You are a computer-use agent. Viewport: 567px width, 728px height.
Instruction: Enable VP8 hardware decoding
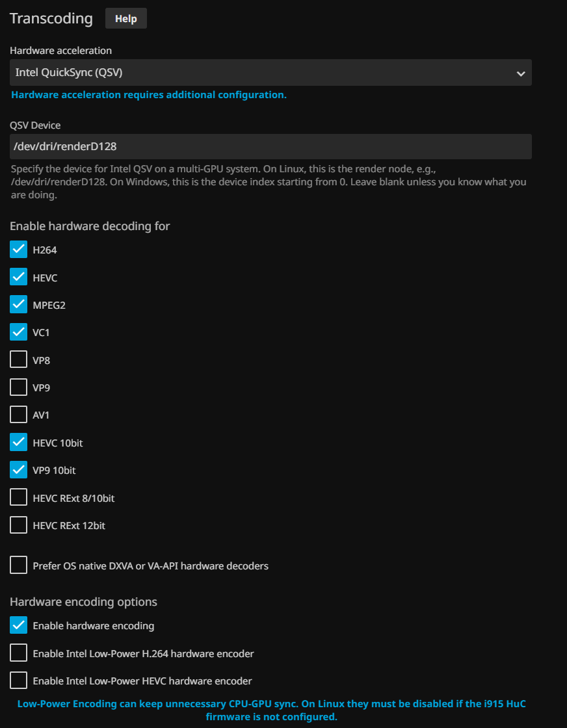pyautogui.click(x=19, y=360)
